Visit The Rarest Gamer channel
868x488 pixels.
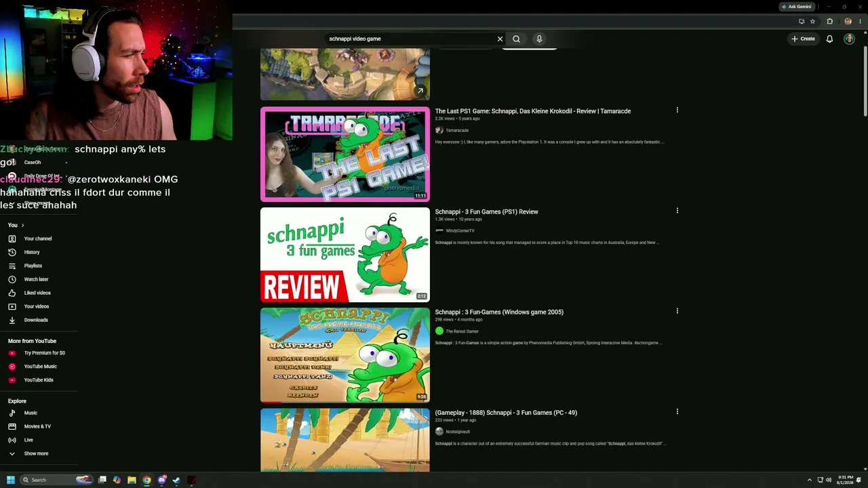click(x=462, y=331)
